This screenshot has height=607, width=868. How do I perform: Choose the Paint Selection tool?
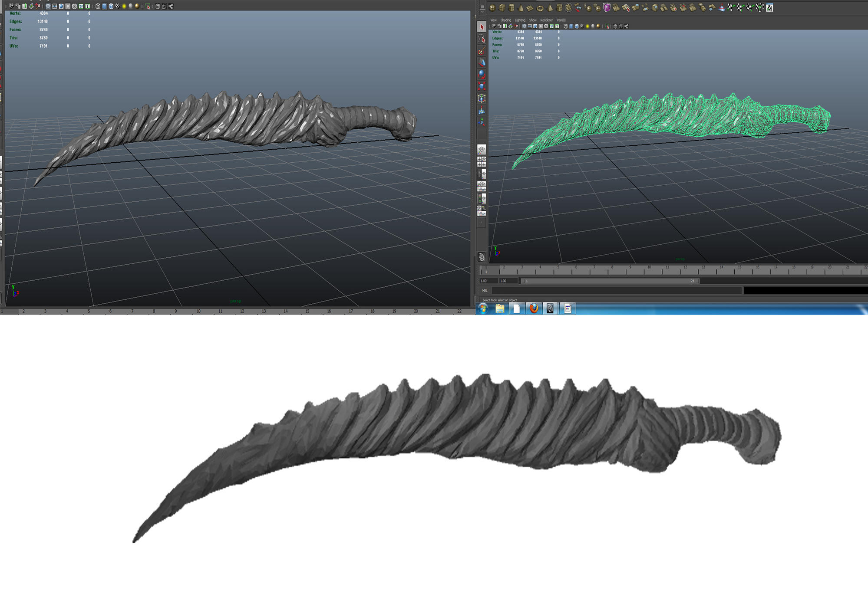(482, 51)
